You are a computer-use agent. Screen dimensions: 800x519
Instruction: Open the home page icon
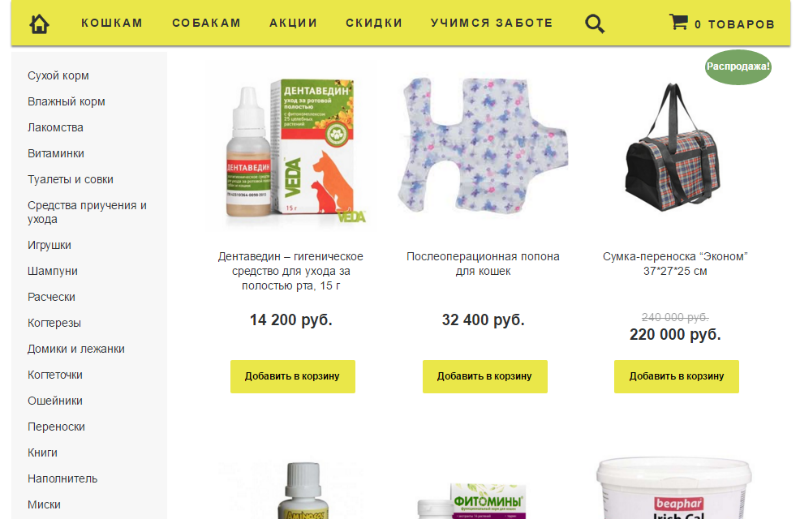coord(39,24)
